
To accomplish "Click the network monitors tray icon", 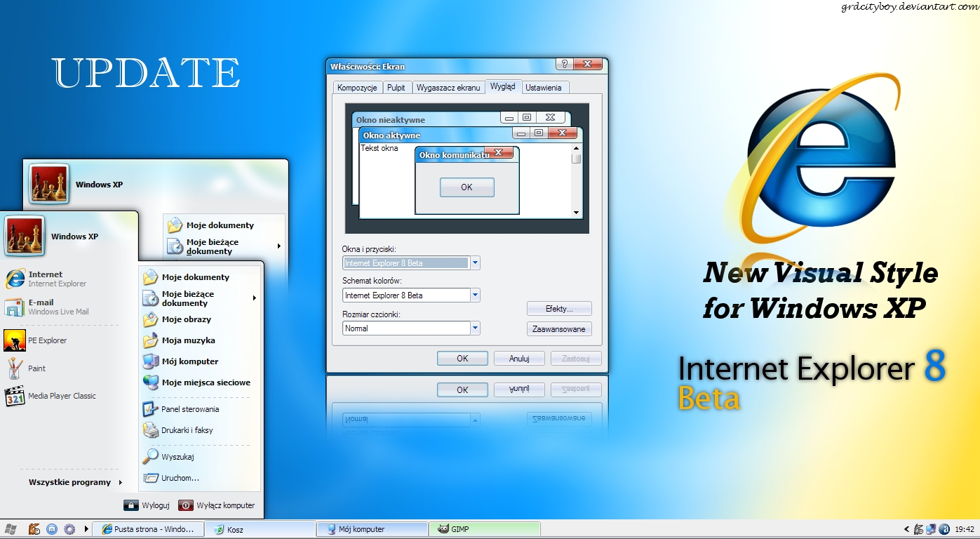I will point(930,529).
